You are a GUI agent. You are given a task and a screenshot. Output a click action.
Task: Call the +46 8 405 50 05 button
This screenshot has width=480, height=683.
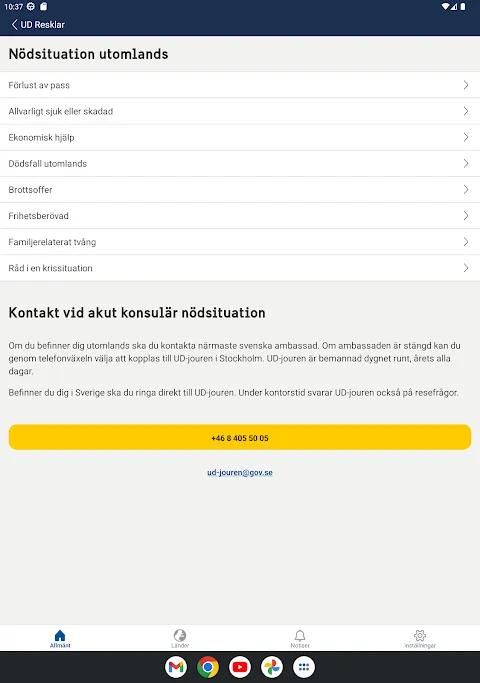point(240,437)
